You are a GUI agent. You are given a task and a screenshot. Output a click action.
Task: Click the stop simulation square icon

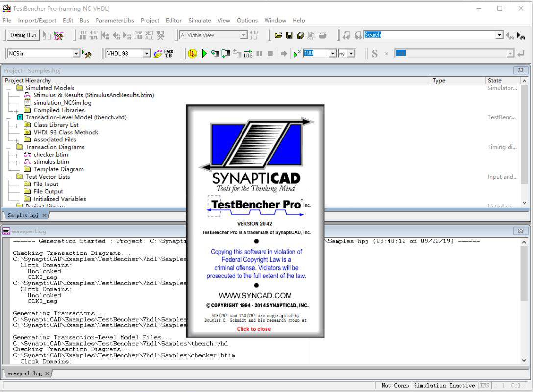click(270, 54)
